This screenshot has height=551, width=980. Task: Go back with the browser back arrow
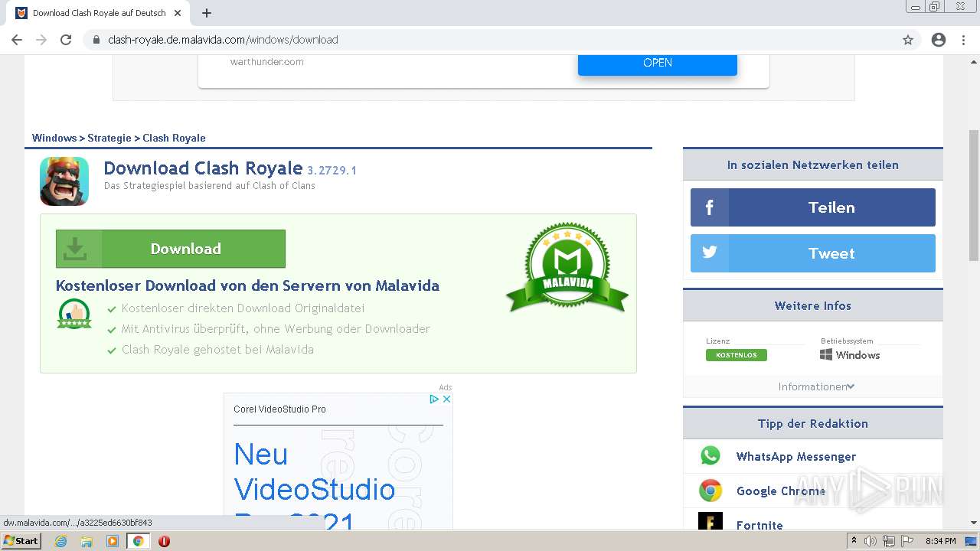pos(17,40)
